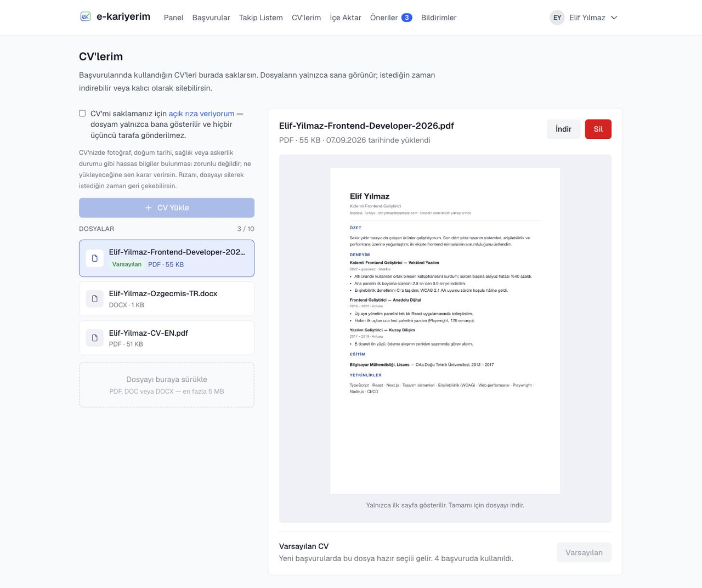702x588 pixels.
Task: Delete the file using the red Sil button
Action: tap(598, 129)
